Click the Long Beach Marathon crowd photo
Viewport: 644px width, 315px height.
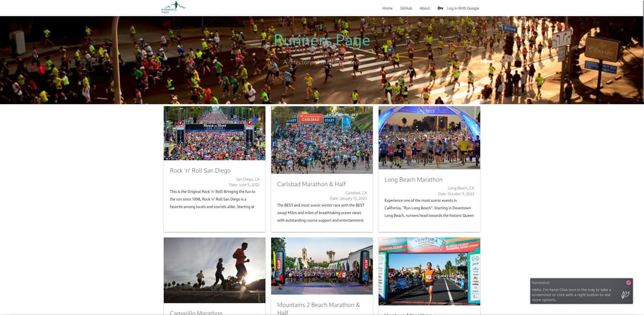point(429,137)
